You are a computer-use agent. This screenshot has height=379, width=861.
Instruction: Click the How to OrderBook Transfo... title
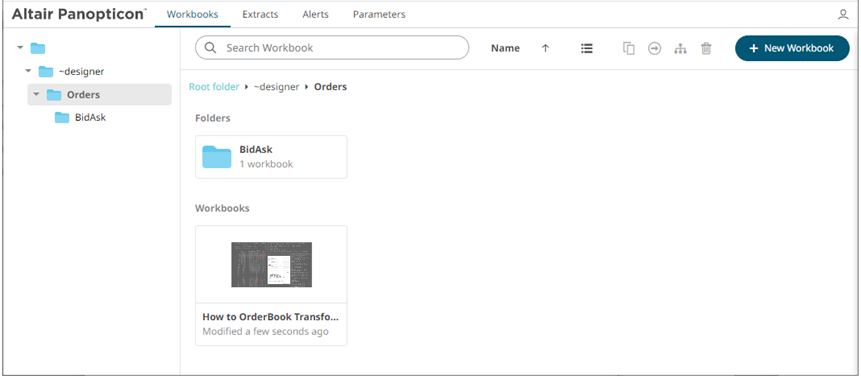pos(271,317)
